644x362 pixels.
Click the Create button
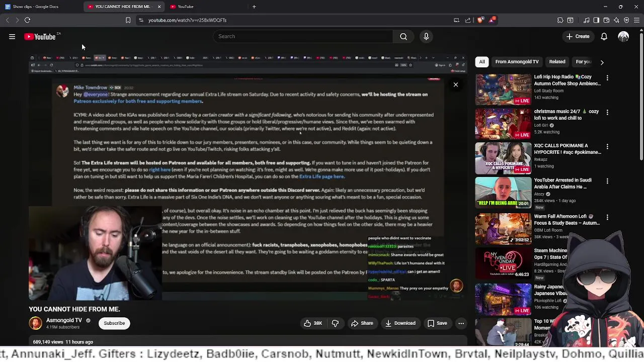578,36
